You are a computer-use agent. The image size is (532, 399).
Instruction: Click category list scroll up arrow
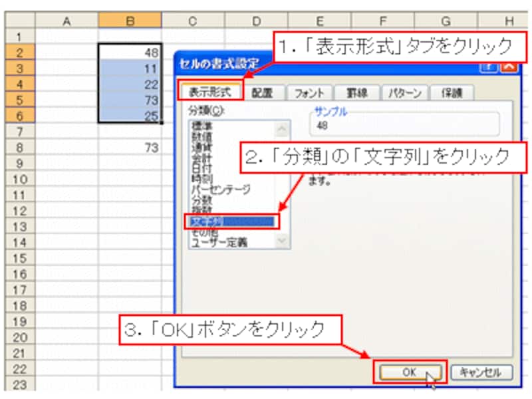(282, 128)
